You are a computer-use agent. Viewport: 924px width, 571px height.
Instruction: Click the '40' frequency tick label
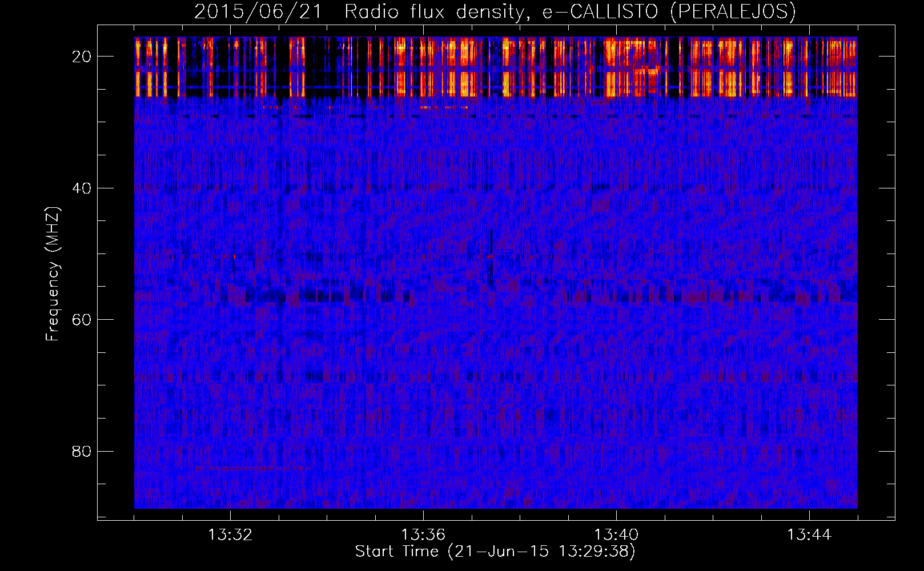(x=82, y=188)
